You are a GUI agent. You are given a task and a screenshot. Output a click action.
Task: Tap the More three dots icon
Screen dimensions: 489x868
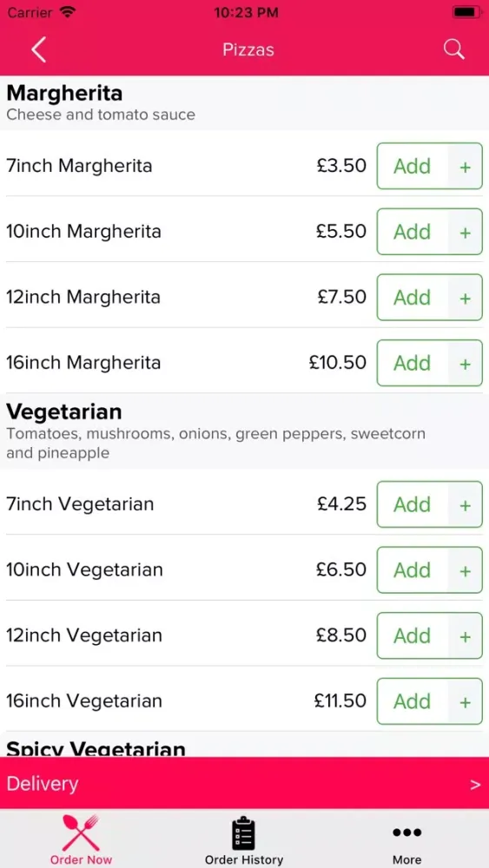pos(407,832)
